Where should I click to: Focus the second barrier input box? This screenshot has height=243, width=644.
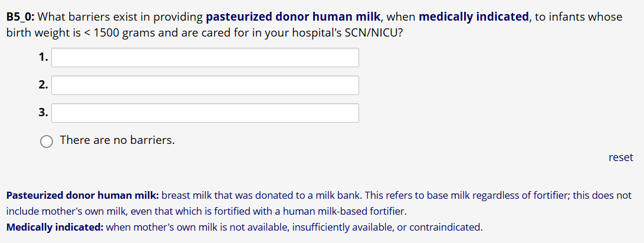pos(205,85)
